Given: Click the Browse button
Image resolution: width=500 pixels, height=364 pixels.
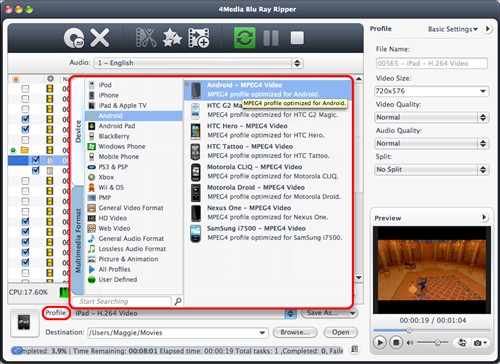Looking at the screenshot, I should coord(295,332).
